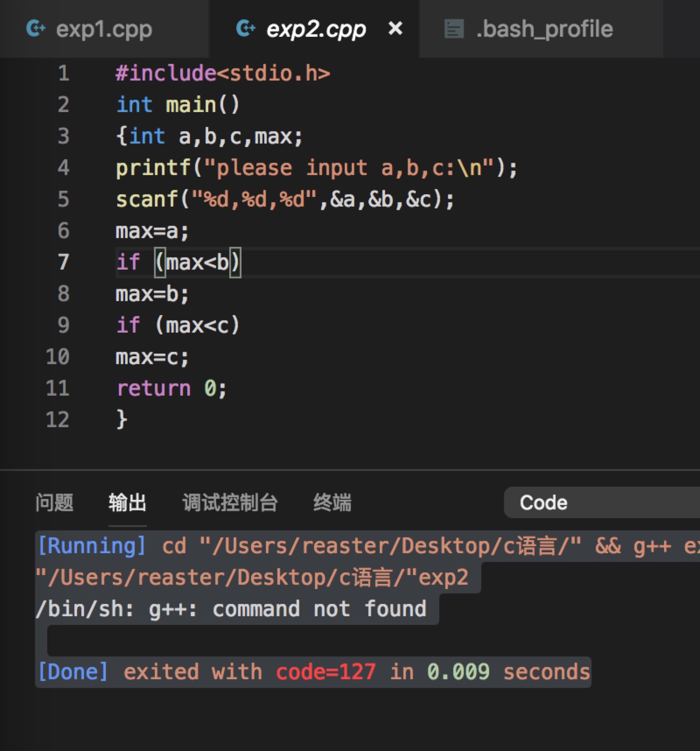The width and height of the screenshot is (700, 751).
Task: Open the 终端 (Terminal) panel tab
Action: pos(332,502)
